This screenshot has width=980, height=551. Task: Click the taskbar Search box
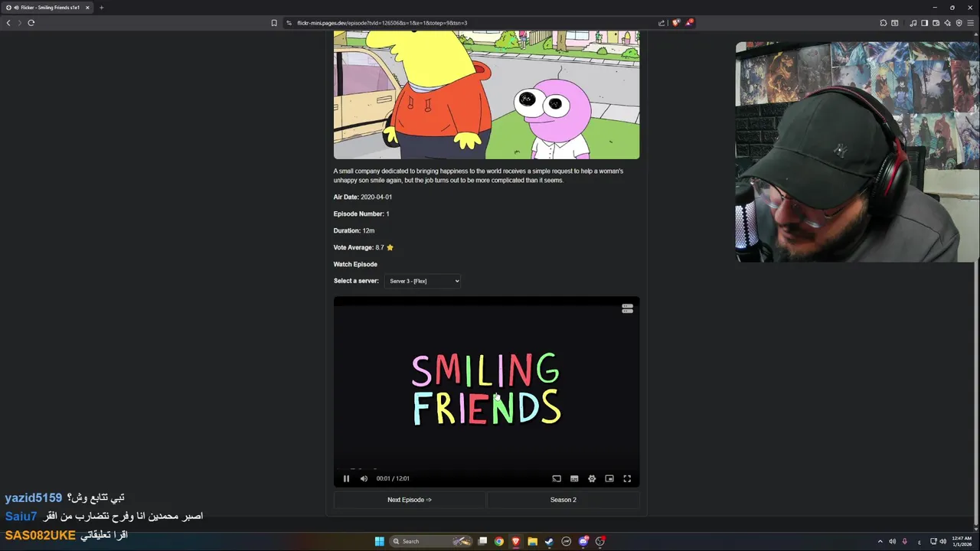tap(431, 541)
